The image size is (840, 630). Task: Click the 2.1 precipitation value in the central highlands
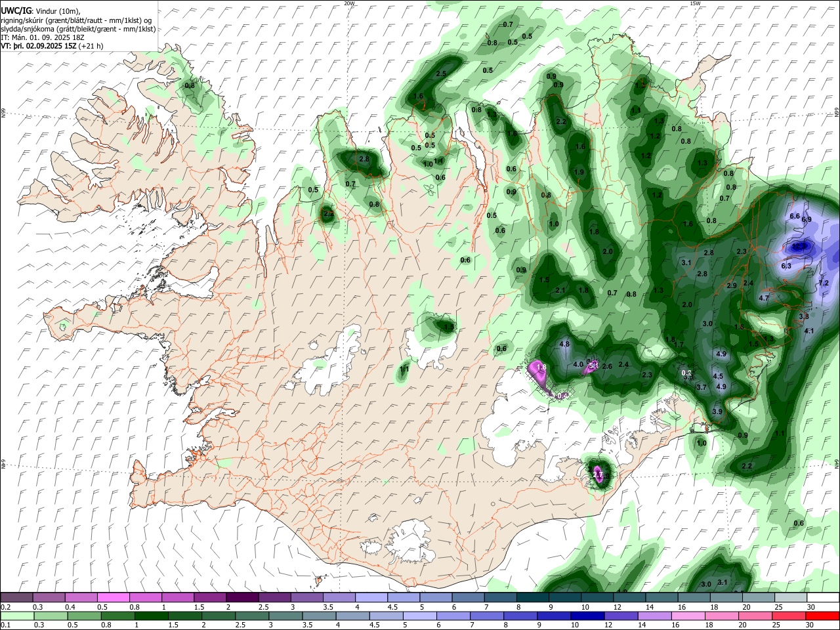pos(560,290)
